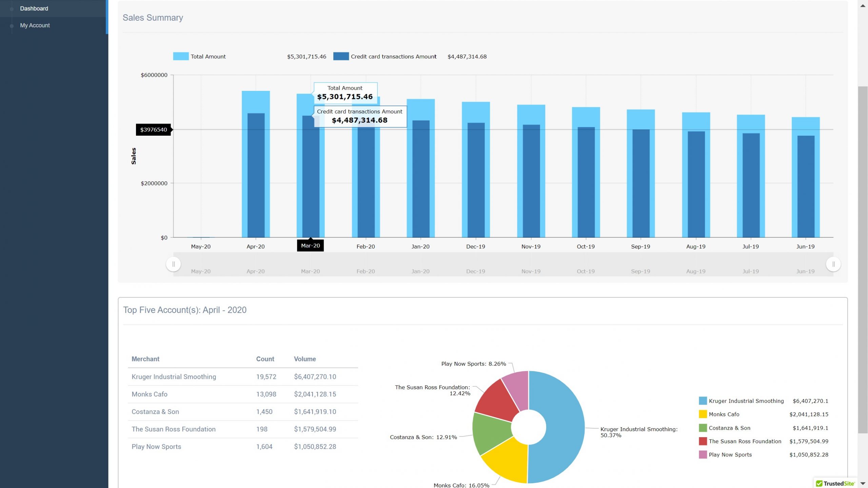Image resolution: width=868 pixels, height=488 pixels.
Task: Click the $3976540 axis value marker
Action: pos(154,130)
